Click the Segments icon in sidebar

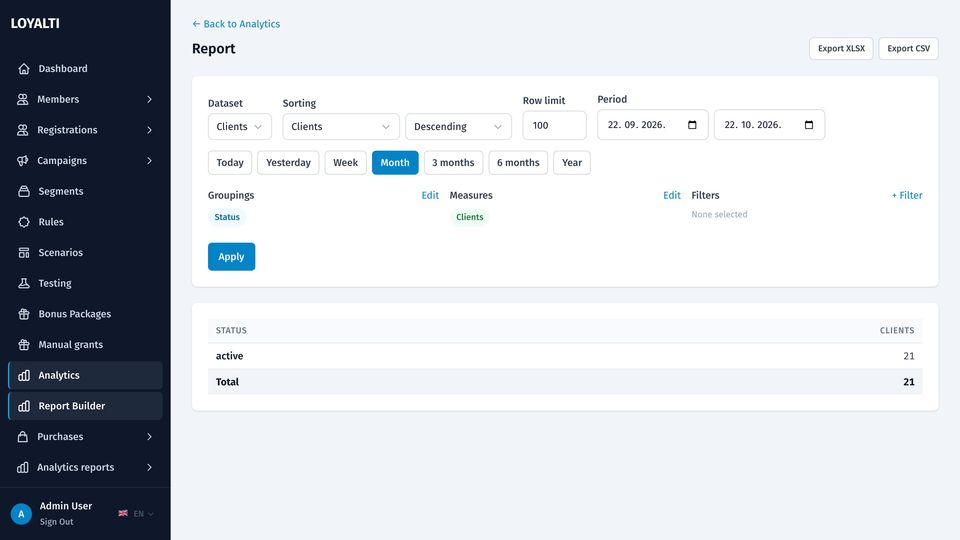[x=24, y=191]
